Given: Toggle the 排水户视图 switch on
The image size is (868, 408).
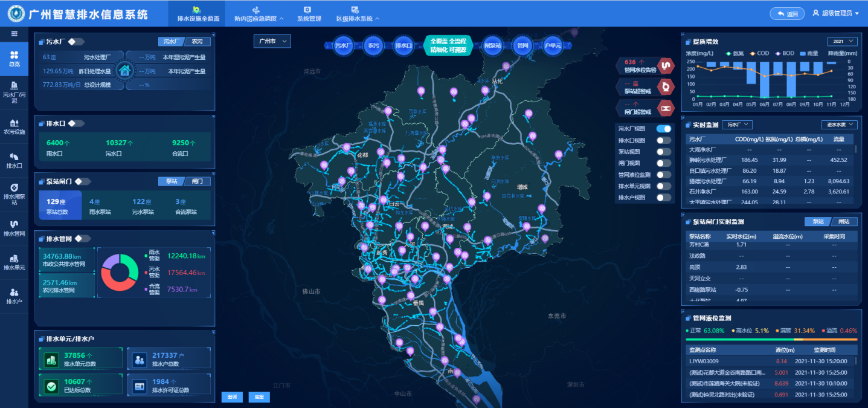Looking at the screenshot, I should tap(663, 198).
